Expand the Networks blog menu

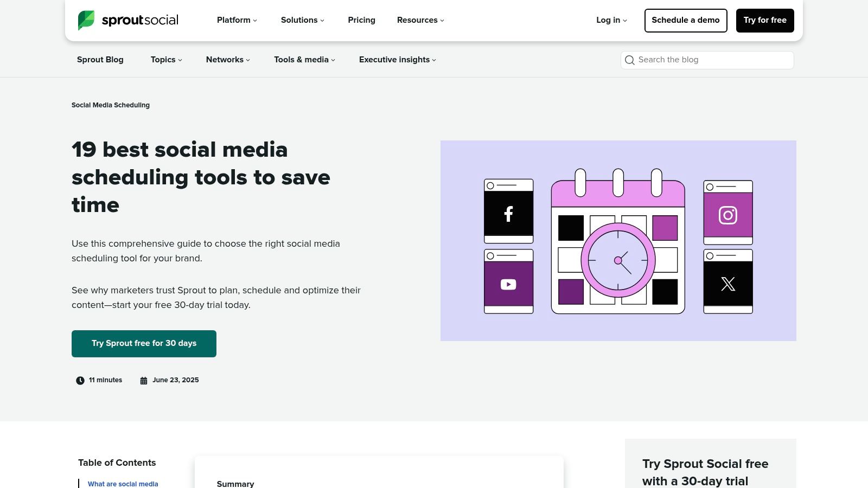228,60
